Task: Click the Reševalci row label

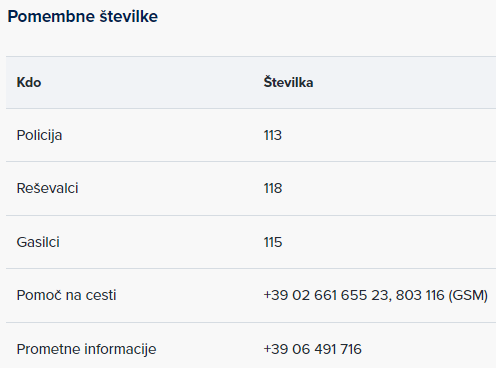Action: tap(47, 188)
